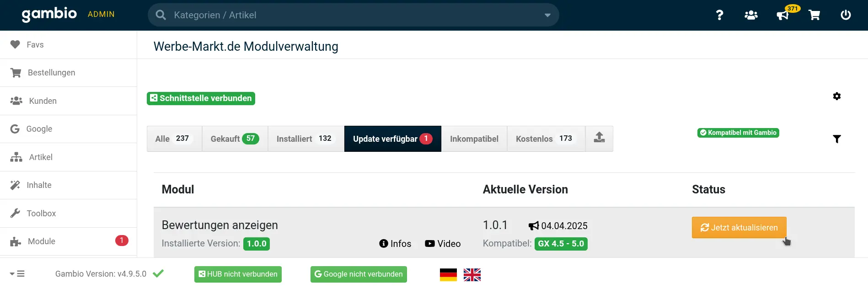Switch language to English flag
This screenshot has width=868, height=289.
click(472, 274)
